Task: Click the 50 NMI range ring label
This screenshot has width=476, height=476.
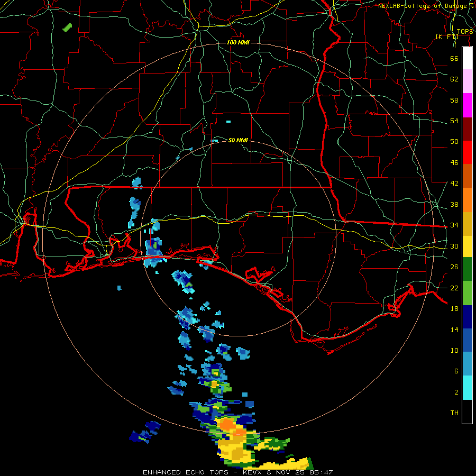Action: [238, 140]
